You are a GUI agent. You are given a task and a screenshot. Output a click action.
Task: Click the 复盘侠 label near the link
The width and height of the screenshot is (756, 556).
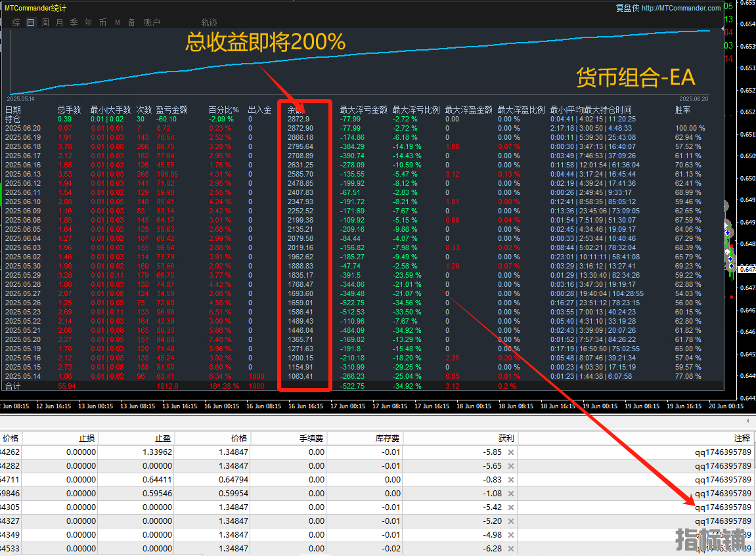coord(627,8)
